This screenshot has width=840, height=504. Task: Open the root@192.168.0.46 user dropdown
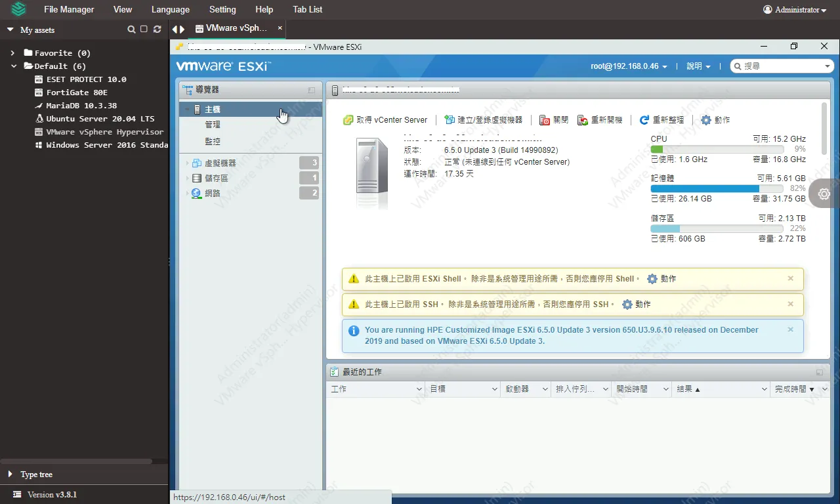coord(629,66)
